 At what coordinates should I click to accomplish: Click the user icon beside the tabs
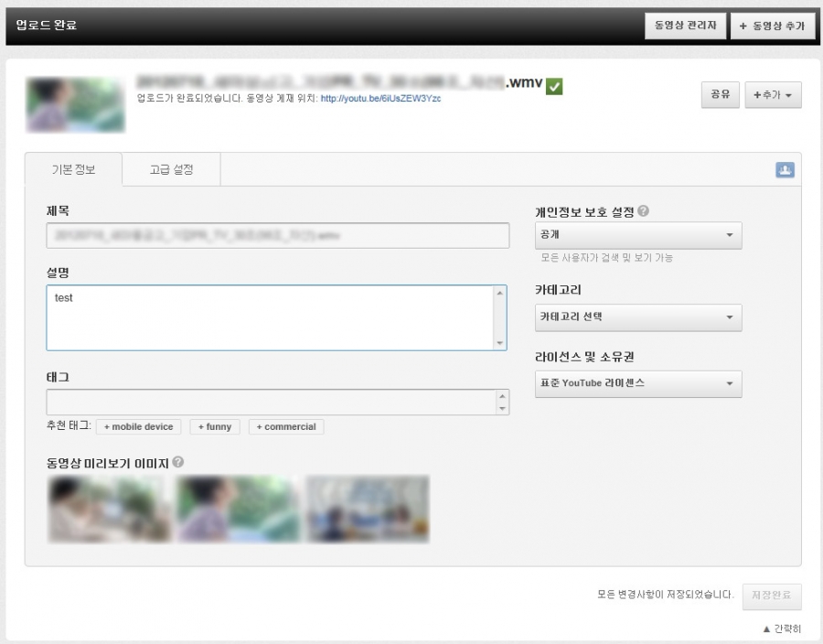point(785,170)
